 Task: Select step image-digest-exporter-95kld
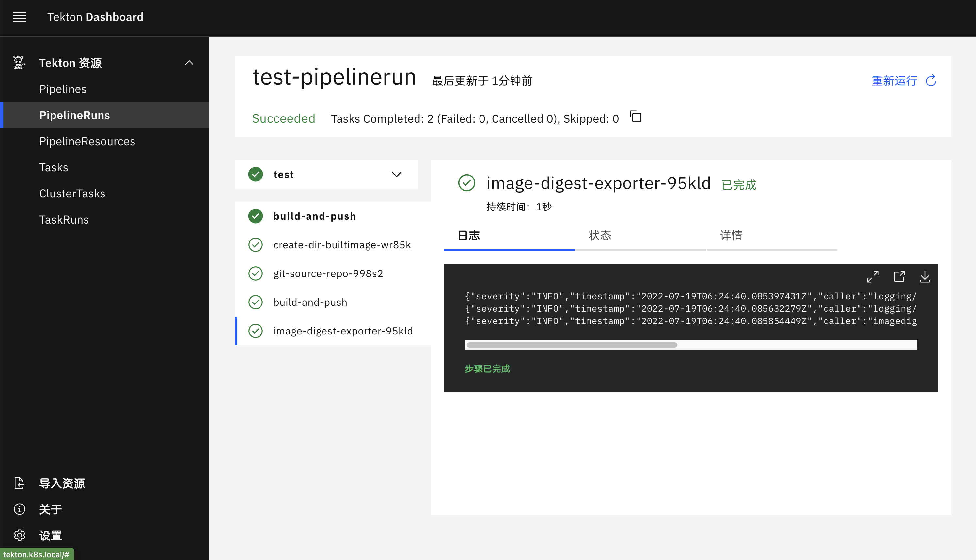click(x=343, y=331)
